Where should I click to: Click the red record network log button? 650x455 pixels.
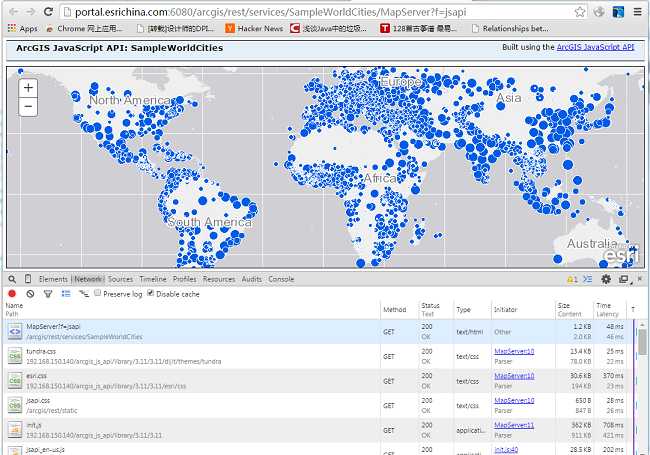(12, 294)
